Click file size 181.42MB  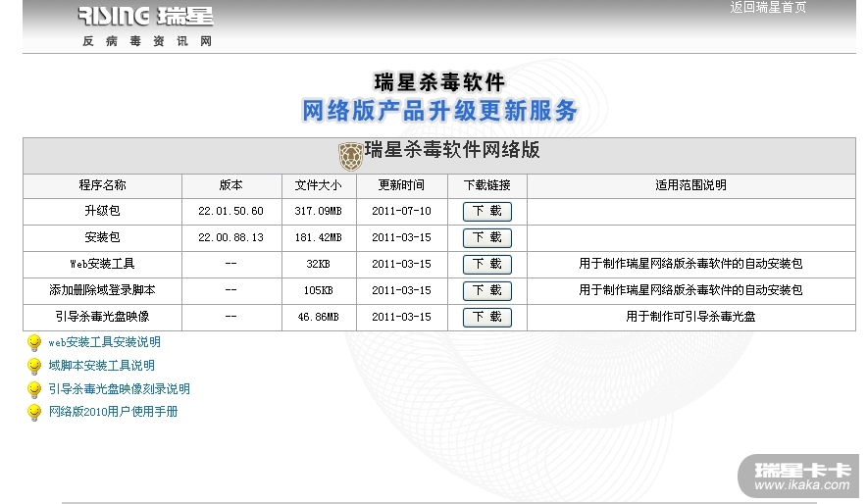(319, 238)
